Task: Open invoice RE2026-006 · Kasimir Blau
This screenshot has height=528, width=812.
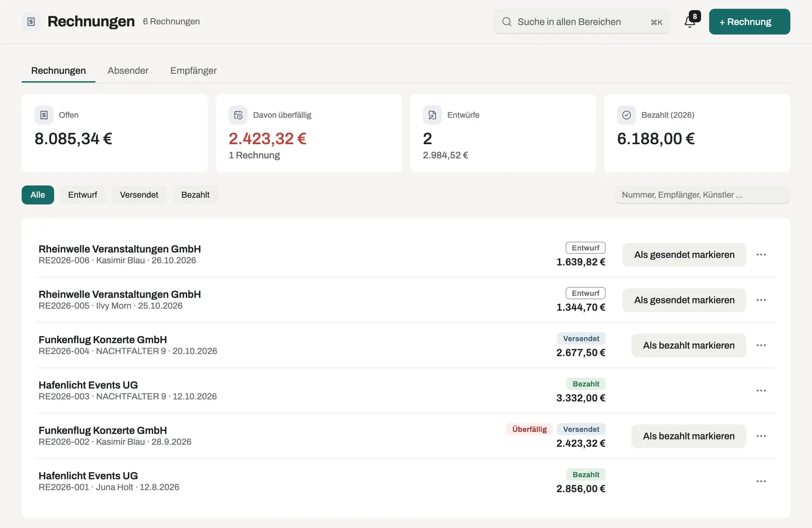Action: pos(405,255)
